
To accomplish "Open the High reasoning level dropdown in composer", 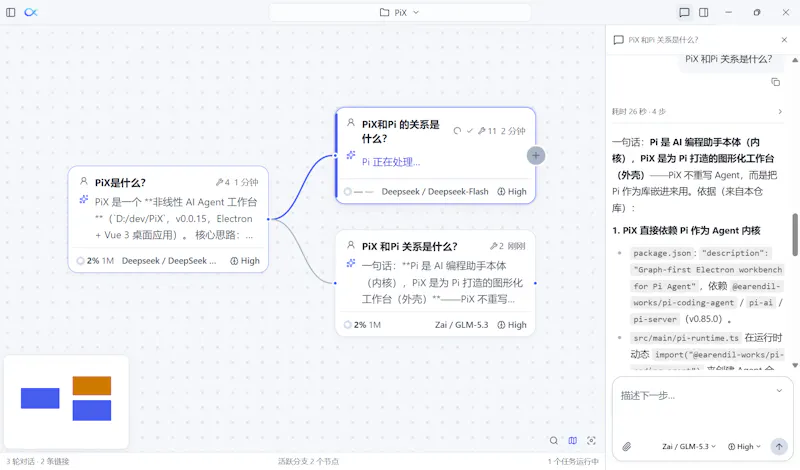I will [744, 447].
